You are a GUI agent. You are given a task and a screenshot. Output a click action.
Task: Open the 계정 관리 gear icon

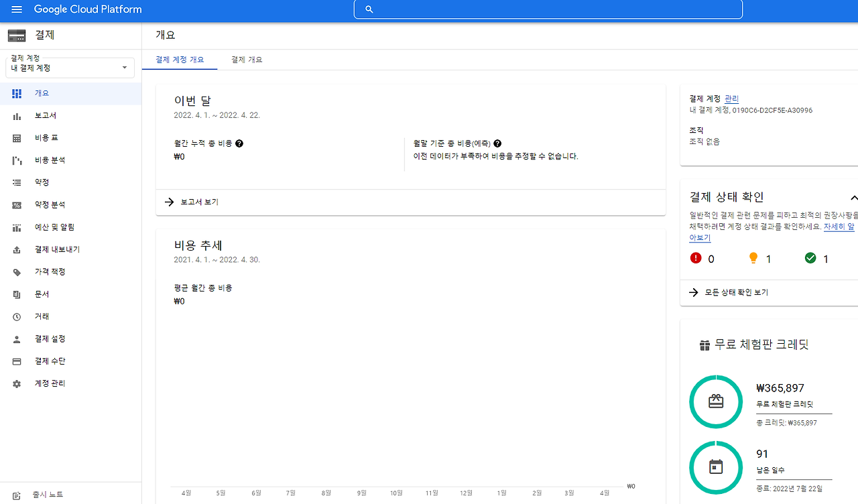[x=16, y=383]
